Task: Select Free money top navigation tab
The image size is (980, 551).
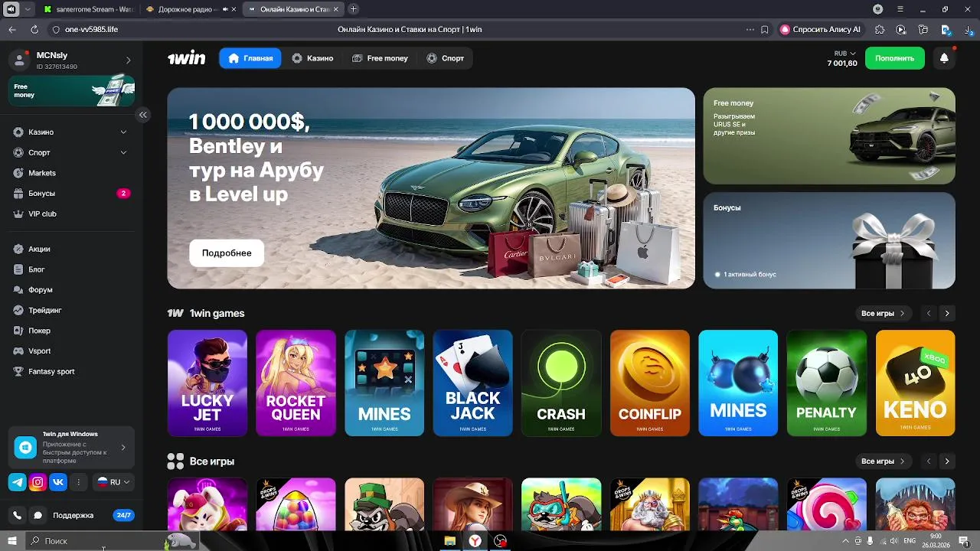Action: pos(380,58)
